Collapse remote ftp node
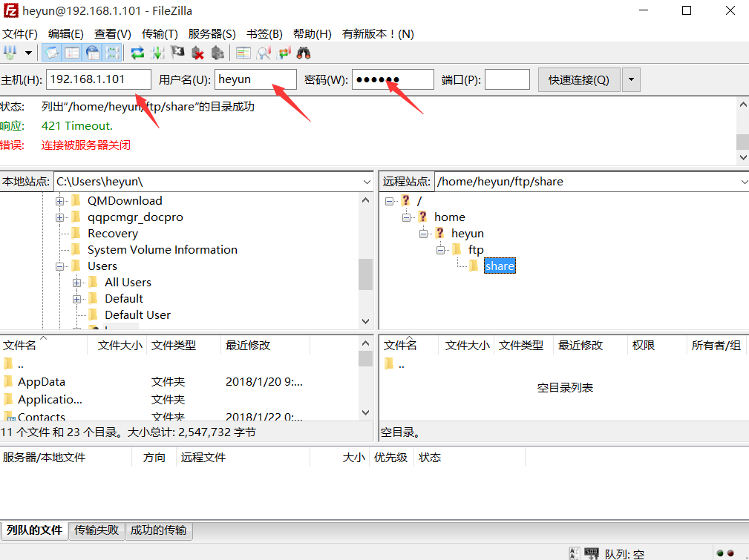This screenshot has width=749, height=560. 440,250
